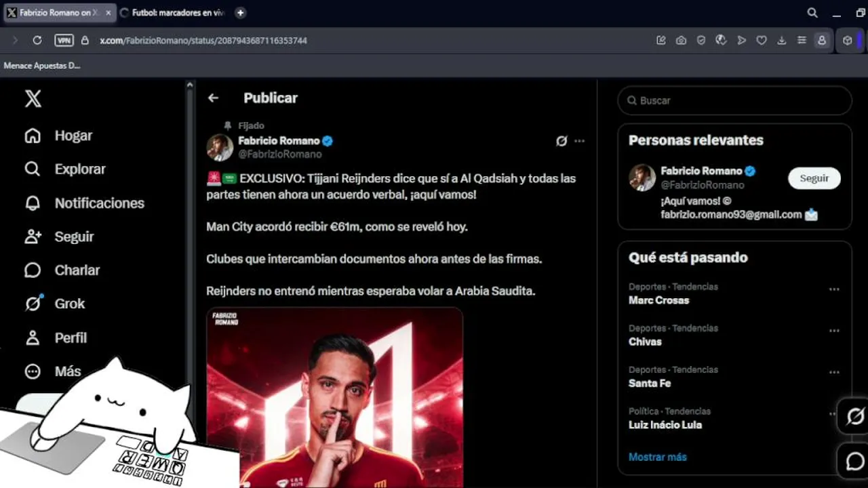Click the globe with checkmark icon in toolbar
This screenshot has width=868, height=488.
click(722, 40)
